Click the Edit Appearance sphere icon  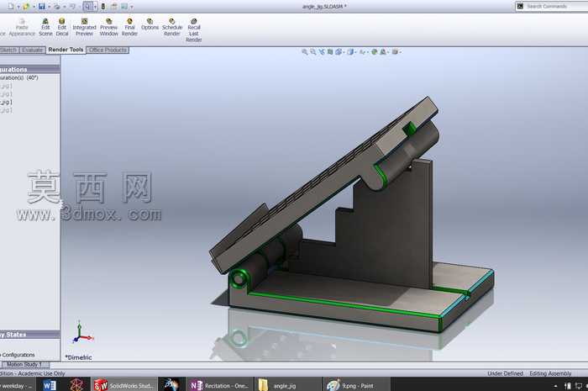(375, 52)
